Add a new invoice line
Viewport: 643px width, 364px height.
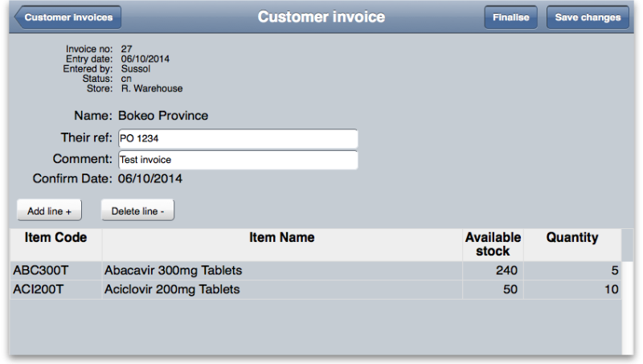pos(49,211)
